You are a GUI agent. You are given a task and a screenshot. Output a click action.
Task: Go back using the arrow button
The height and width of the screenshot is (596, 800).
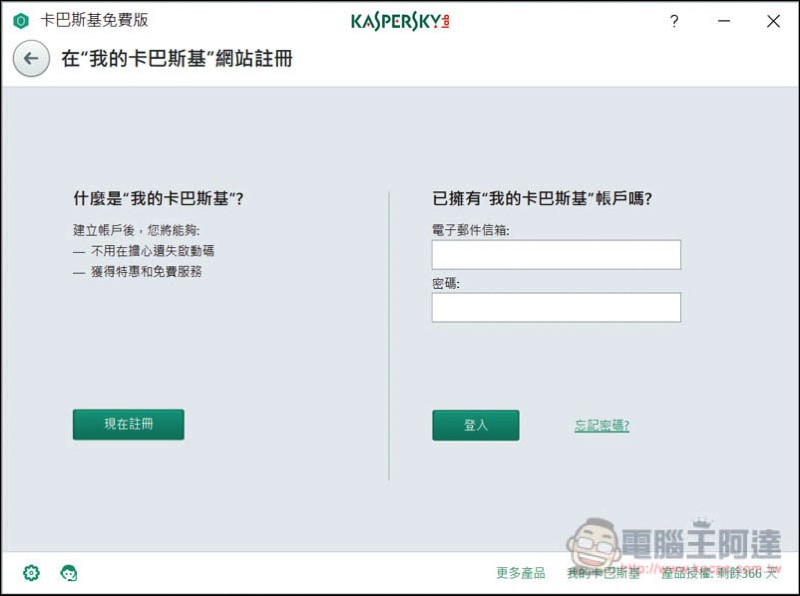[31, 58]
